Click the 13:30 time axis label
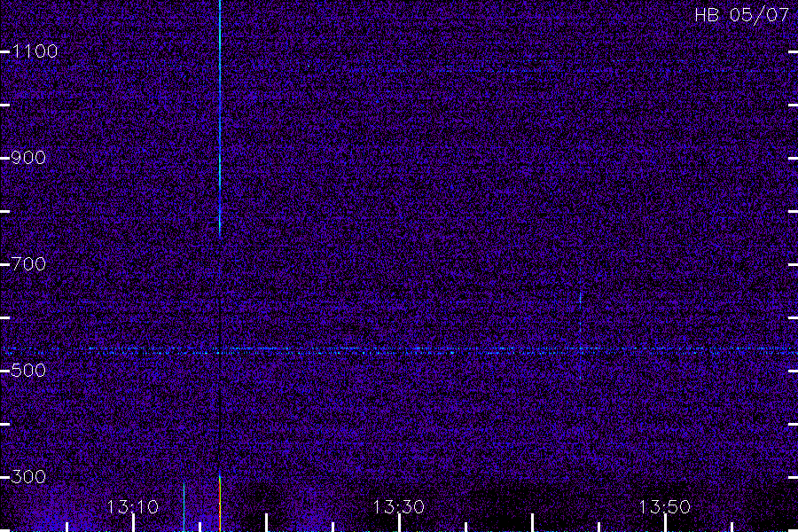 pos(398,506)
